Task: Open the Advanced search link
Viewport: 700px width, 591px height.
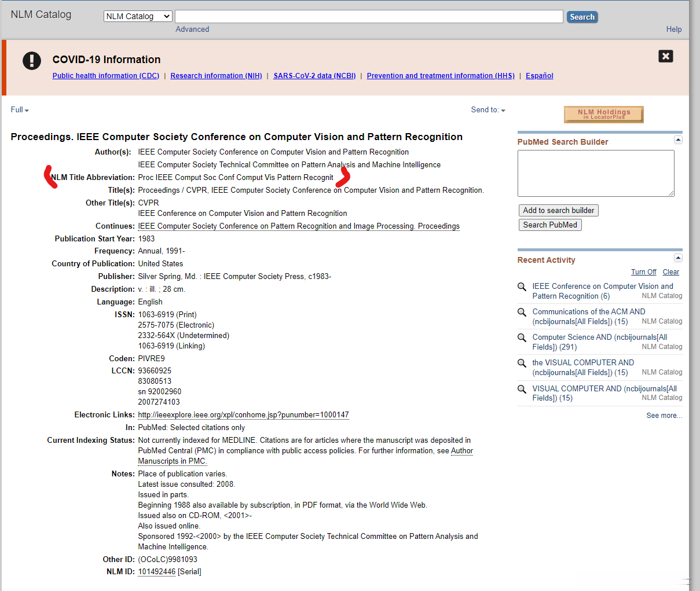Action: pos(192,29)
